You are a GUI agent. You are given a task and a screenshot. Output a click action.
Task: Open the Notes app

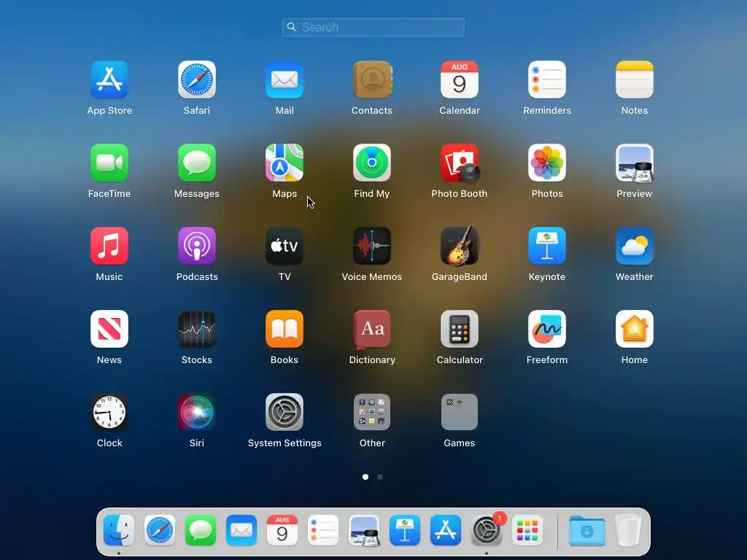point(635,79)
